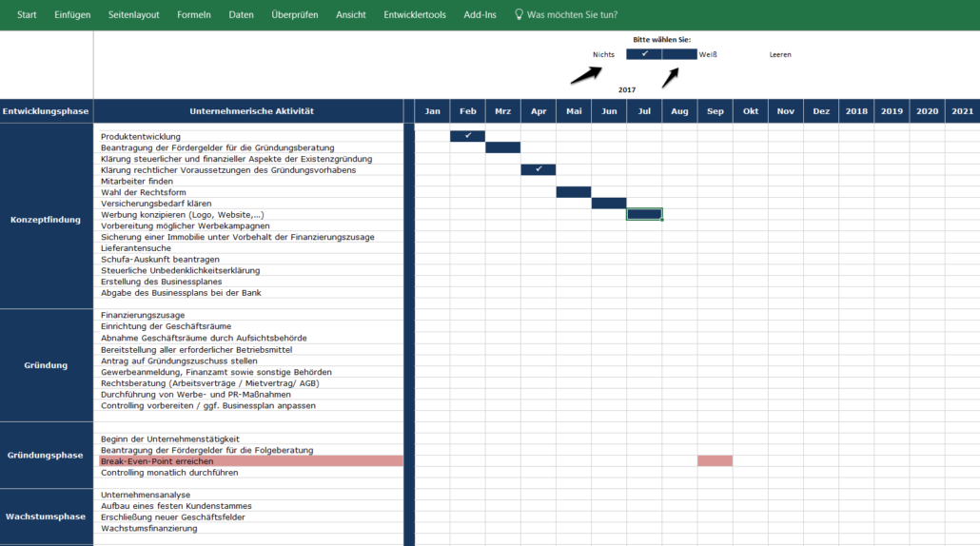Click the Dez column header

point(821,111)
